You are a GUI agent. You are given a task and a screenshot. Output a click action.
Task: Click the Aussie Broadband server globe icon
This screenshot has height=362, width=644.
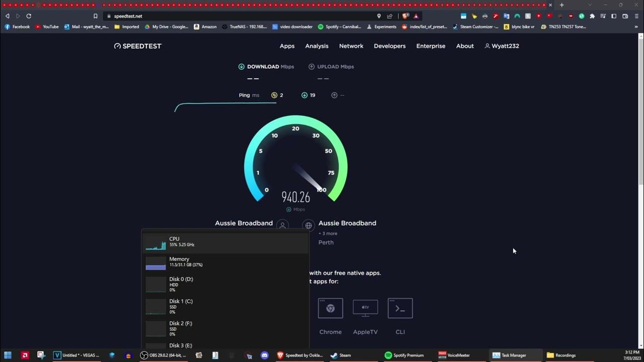tap(308, 226)
